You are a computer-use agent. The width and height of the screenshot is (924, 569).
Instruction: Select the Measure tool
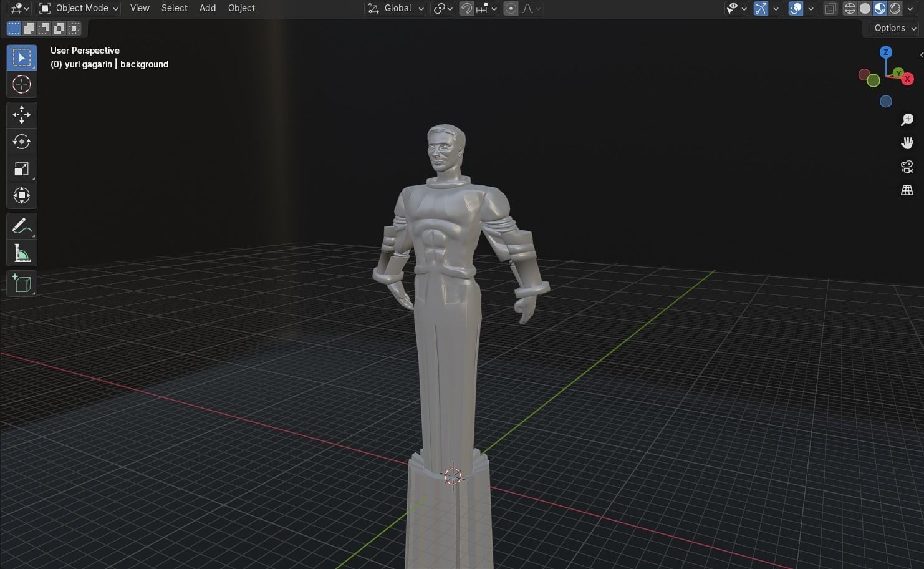(x=22, y=253)
